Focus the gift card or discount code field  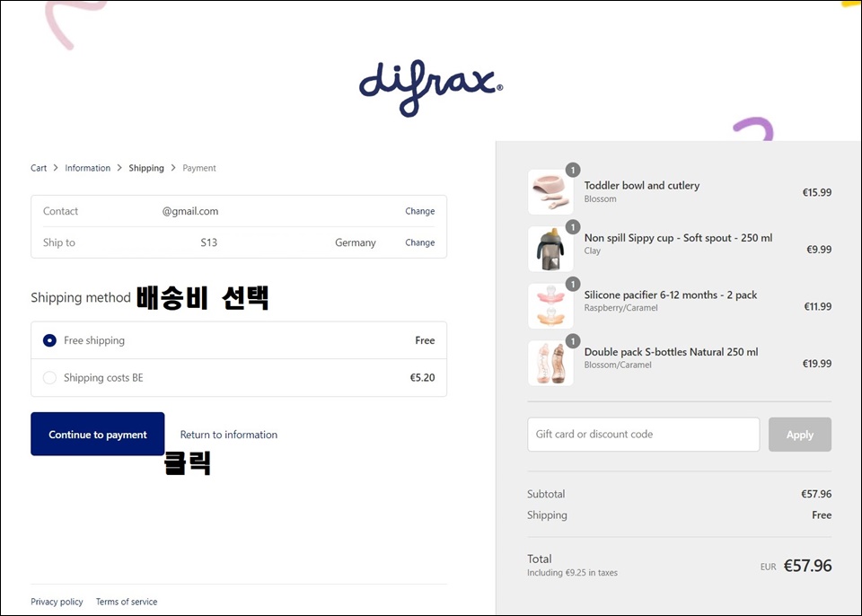coord(643,435)
